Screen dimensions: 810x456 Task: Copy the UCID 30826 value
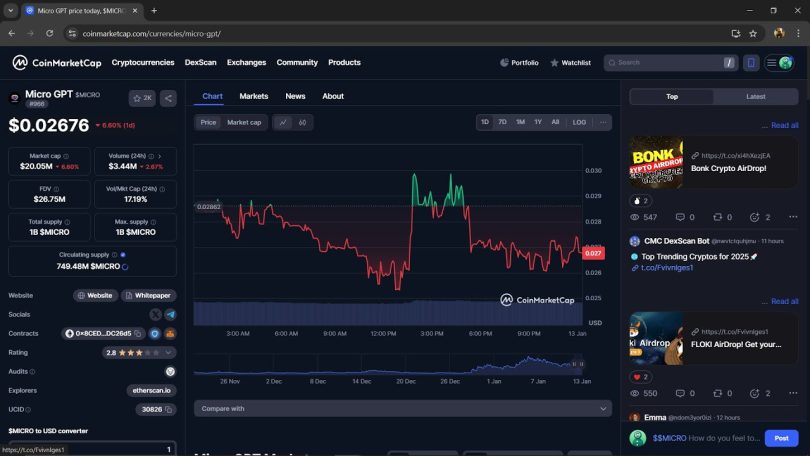(x=168, y=410)
